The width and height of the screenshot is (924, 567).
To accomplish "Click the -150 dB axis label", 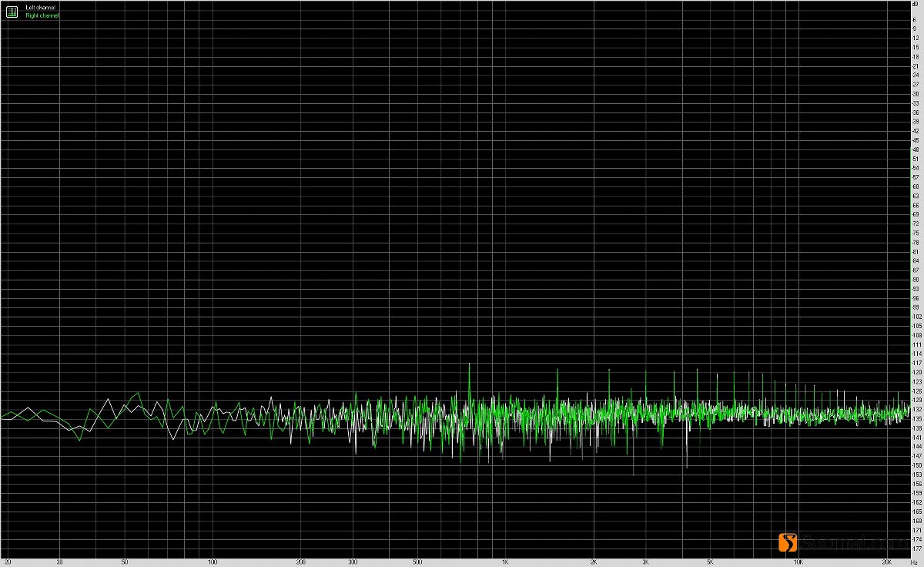I will tap(916, 465).
